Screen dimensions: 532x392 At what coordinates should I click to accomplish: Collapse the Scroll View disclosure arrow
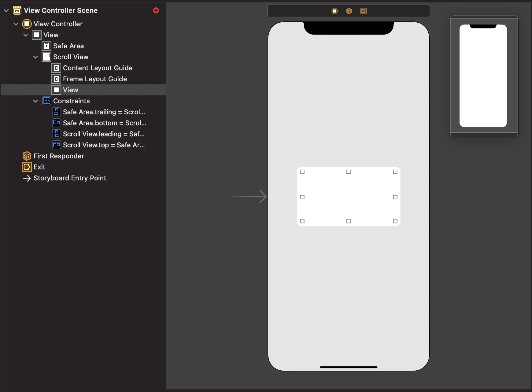pos(35,57)
